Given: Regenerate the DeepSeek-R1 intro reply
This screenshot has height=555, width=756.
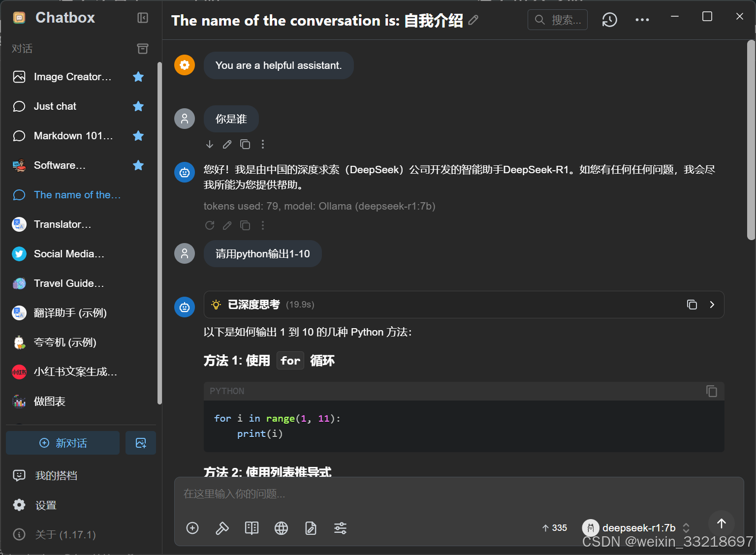Looking at the screenshot, I should pos(210,225).
